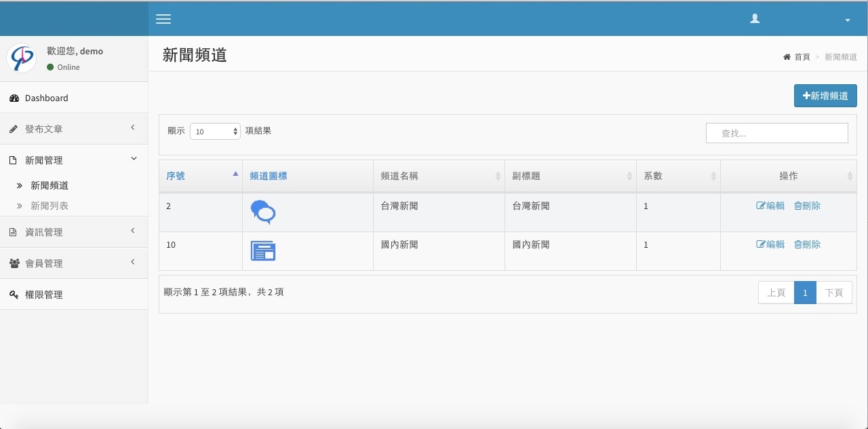Open Dashboard from the sidebar

coord(46,98)
